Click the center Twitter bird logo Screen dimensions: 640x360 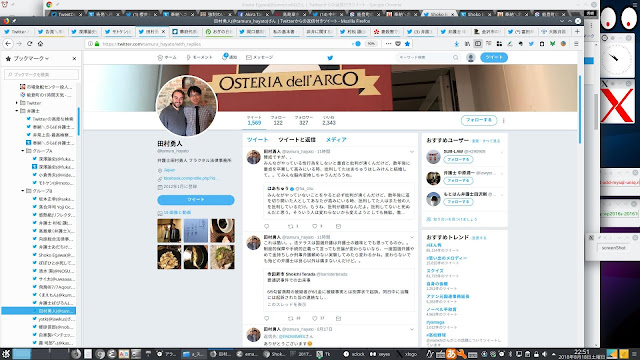(x=330, y=58)
